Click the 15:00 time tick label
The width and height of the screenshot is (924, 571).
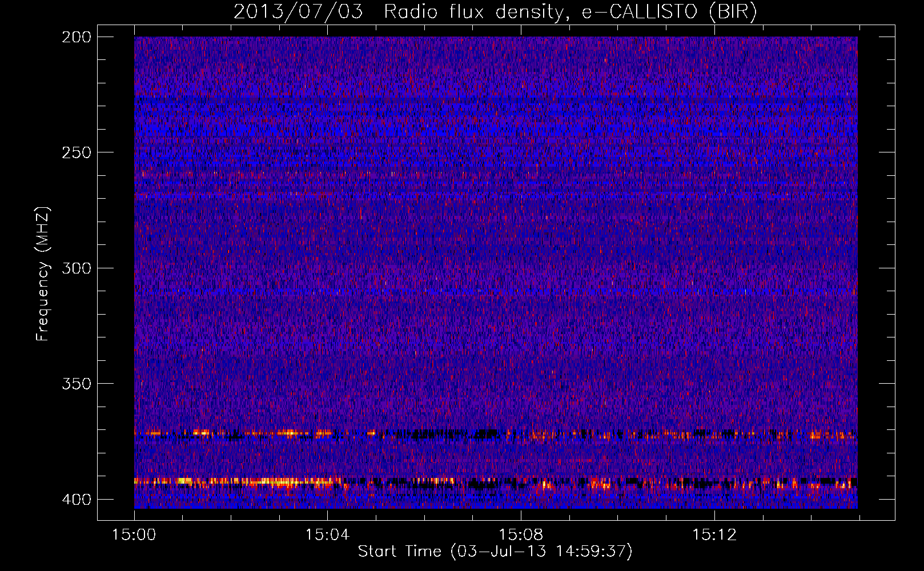[134, 535]
